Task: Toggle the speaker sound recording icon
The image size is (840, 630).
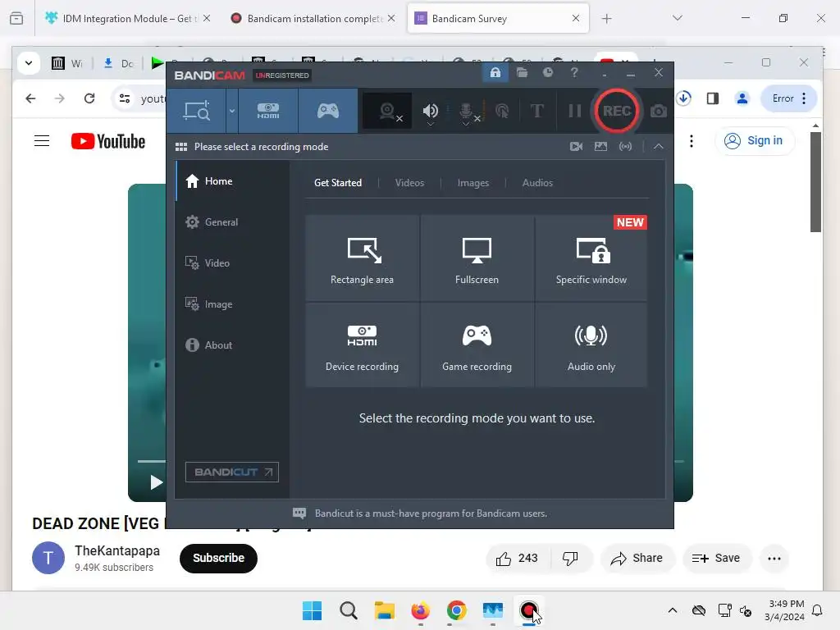Action: 430,109
